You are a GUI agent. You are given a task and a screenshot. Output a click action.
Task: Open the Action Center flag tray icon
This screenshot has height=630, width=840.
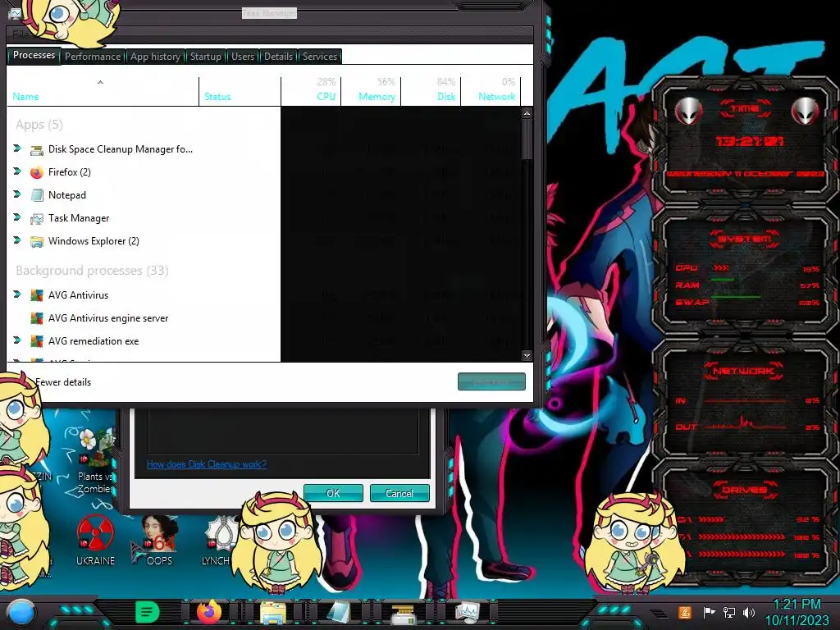tap(710, 612)
